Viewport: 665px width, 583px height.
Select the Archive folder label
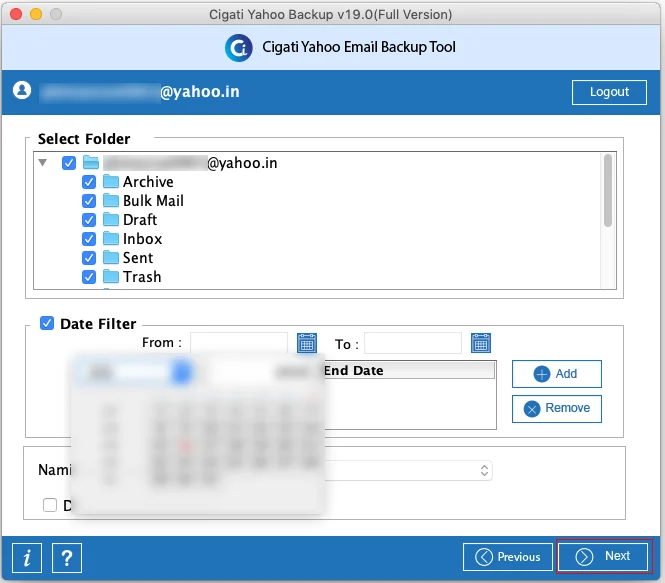click(148, 182)
